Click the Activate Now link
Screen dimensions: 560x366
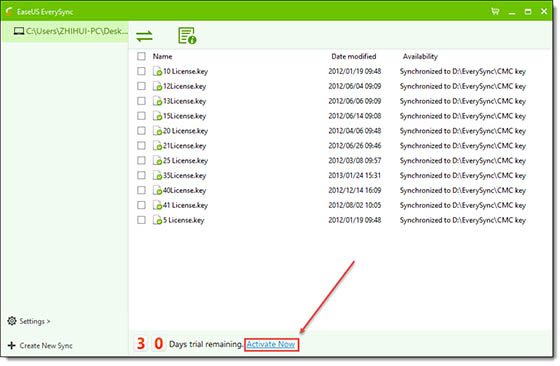(271, 345)
